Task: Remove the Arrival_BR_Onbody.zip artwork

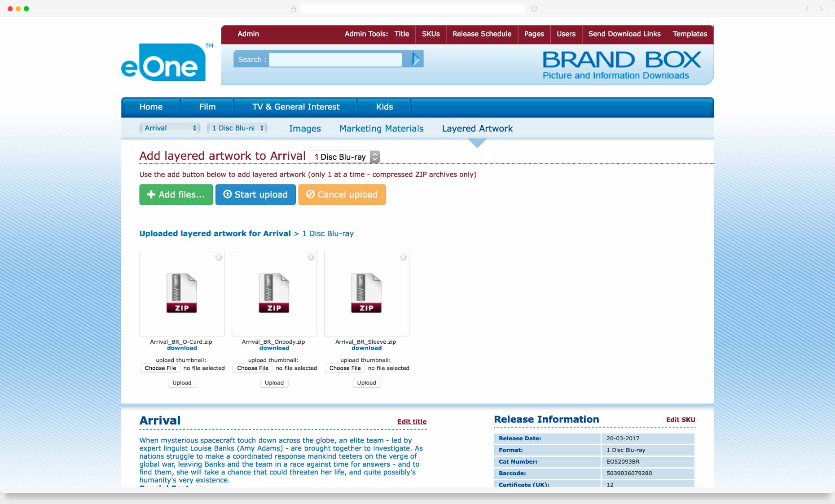Action: point(311,257)
